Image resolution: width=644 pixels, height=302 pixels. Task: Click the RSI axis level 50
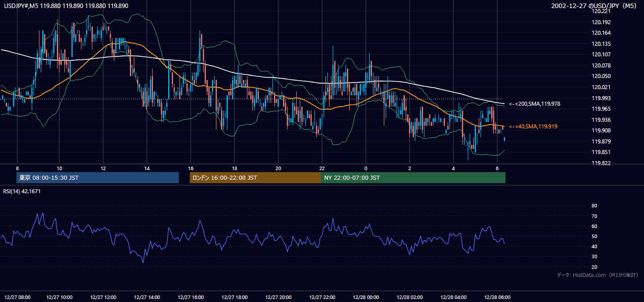[594, 236]
